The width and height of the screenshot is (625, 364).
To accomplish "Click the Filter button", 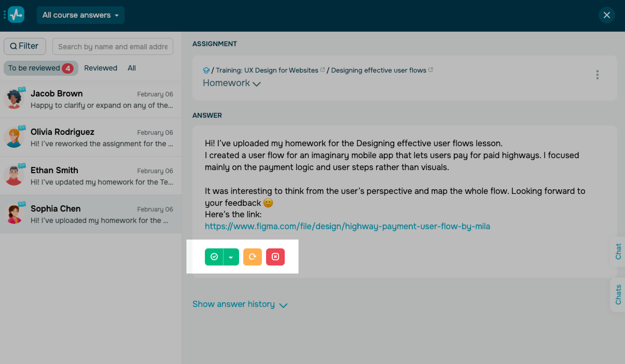I will pyautogui.click(x=25, y=46).
